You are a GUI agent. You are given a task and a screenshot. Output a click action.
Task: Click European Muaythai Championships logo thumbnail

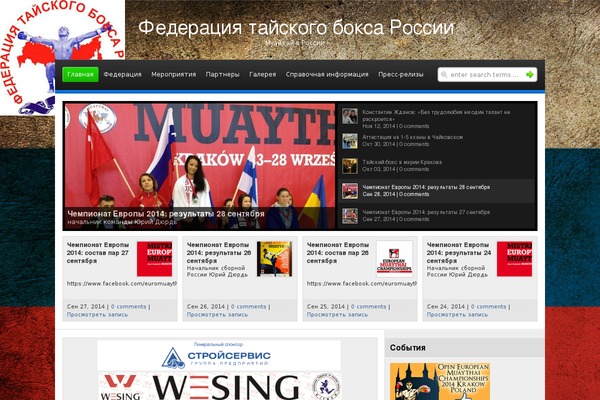[x=395, y=259]
